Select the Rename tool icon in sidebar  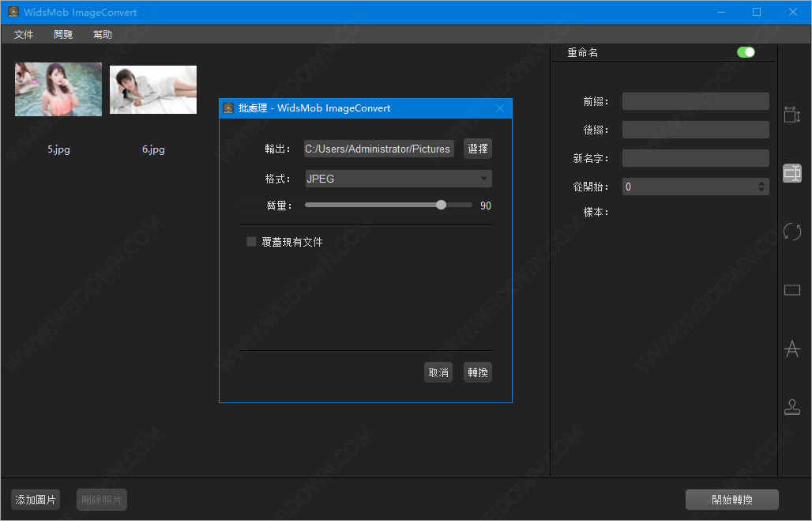pos(791,172)
